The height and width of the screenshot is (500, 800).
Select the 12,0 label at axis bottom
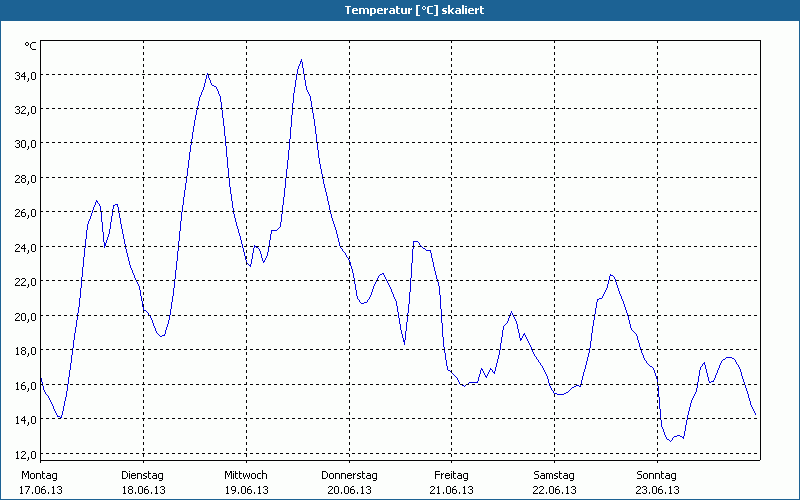[x=25, y=454]
